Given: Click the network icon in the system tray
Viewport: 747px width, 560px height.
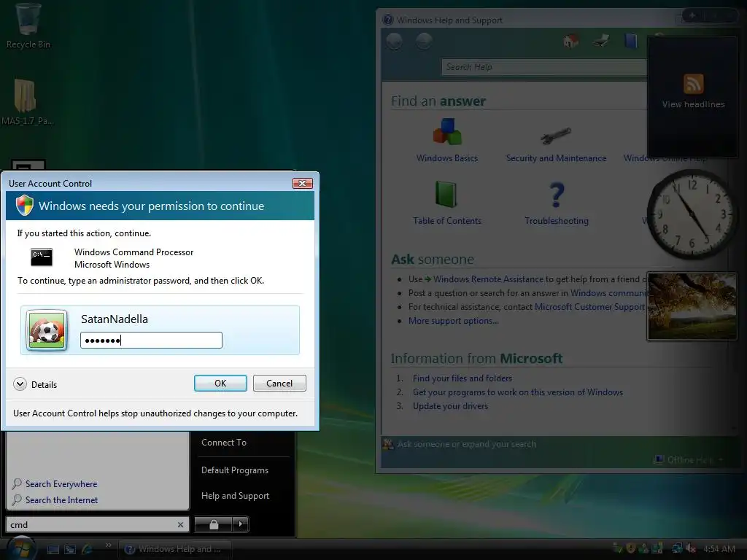Looking at the screenshot, I should [676, 548].
